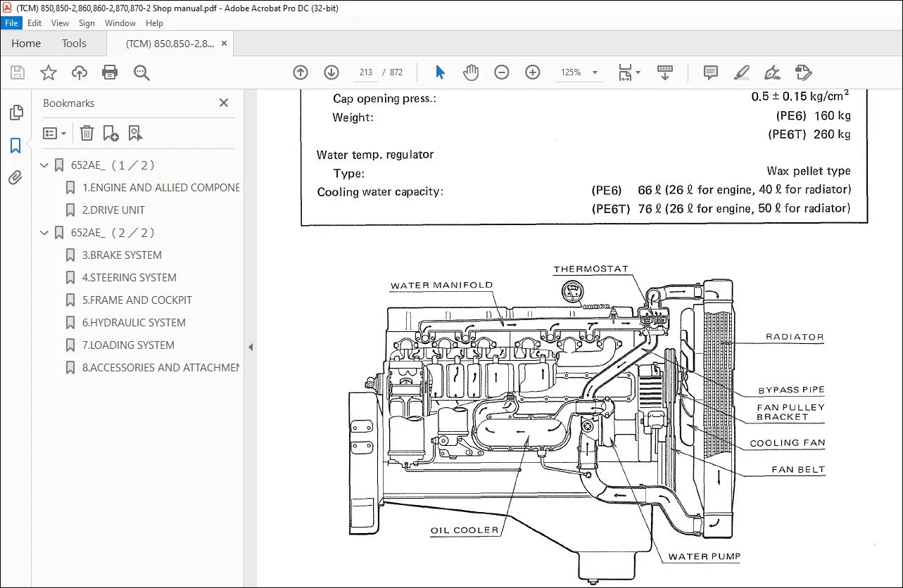Open the View menu
Image resolution: width=903 pixels, height=588 pixels.
click(61, 23)
